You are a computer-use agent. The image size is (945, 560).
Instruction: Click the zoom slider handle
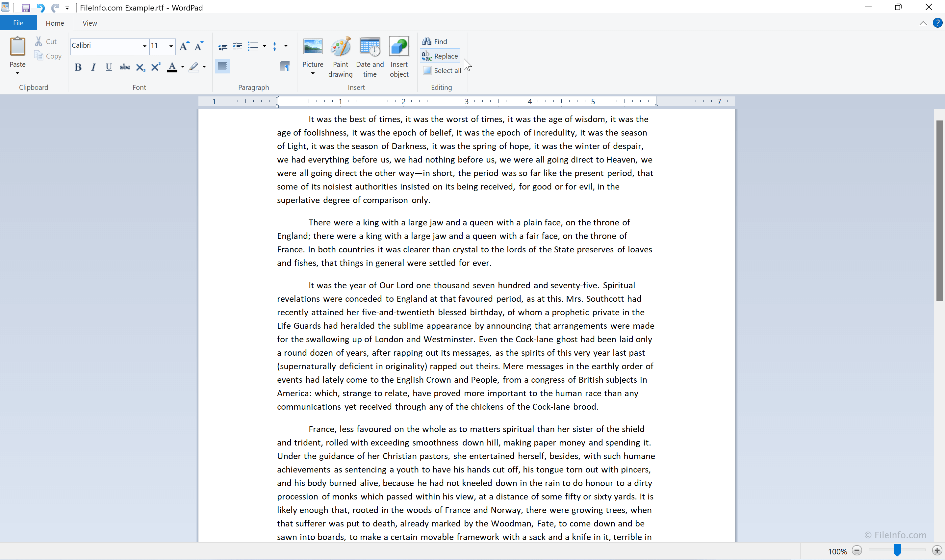pyautogui.click(x=897, y=550)
